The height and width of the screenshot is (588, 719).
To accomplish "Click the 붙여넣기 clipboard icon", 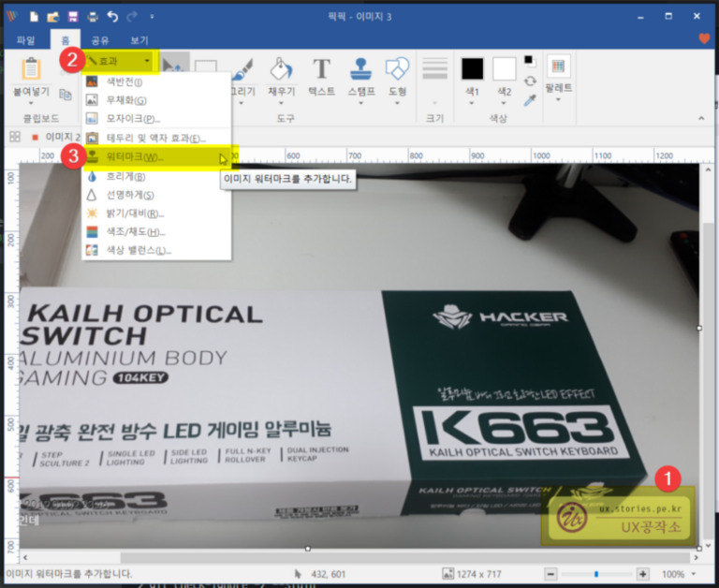I will point(31,68).
